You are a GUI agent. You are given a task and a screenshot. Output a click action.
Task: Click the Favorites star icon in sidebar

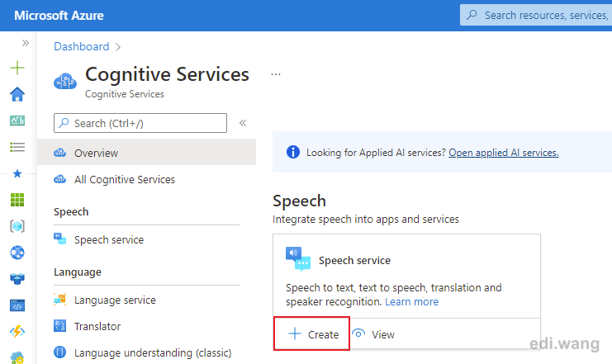pos(17,173)
